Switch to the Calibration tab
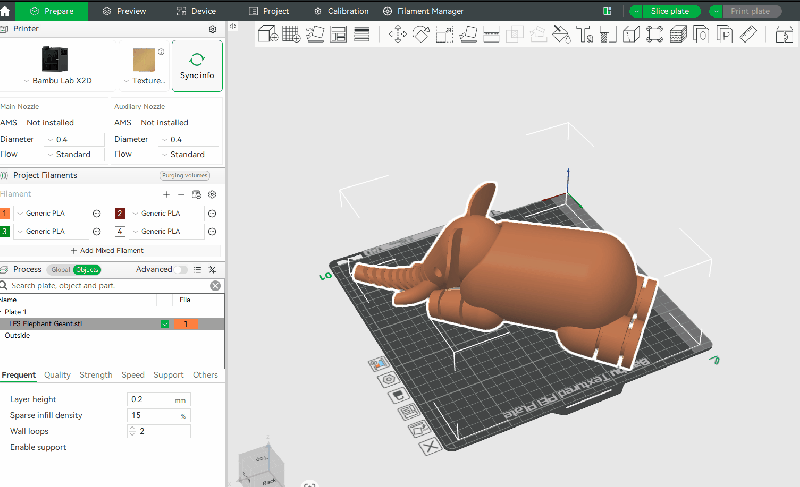Viewport: 800px width, 487px height. [x=341, y=11]
